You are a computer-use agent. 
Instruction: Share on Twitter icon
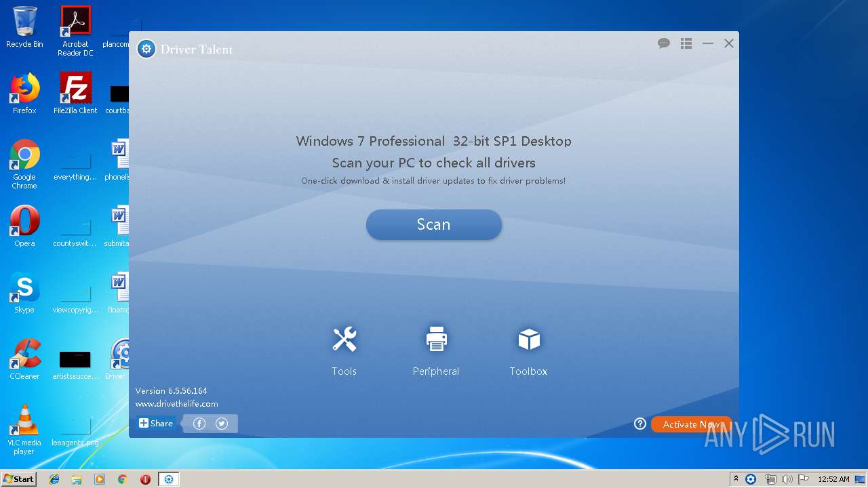coord(222,424)
